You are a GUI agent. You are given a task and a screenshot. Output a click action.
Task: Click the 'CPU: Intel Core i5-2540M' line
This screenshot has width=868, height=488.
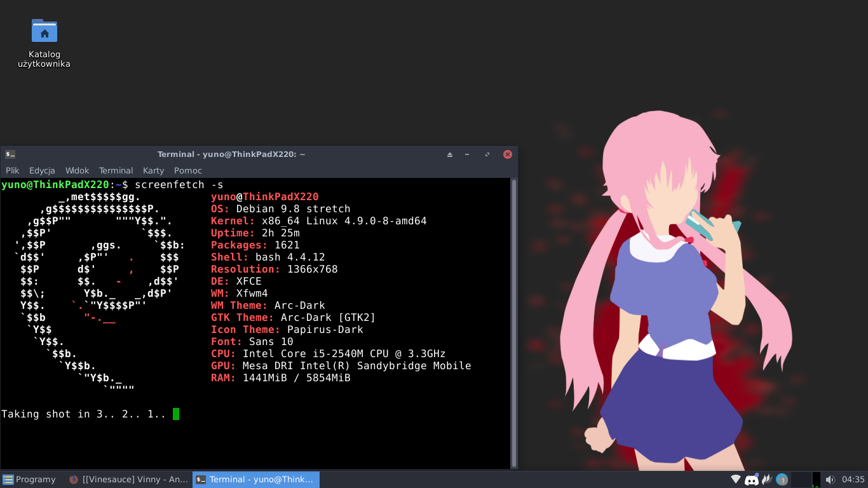(x=329, y=354)
